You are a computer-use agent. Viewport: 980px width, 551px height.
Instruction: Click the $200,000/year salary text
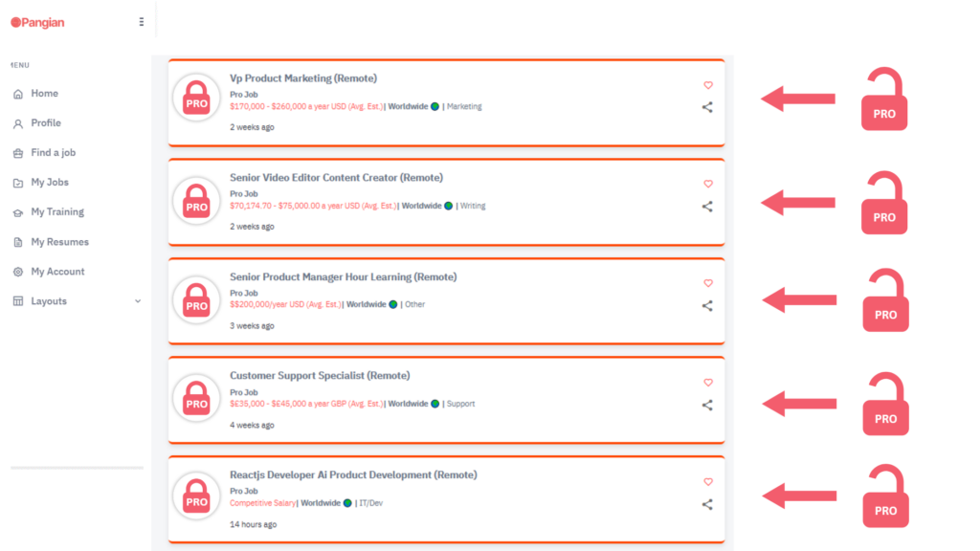point(285,304)
